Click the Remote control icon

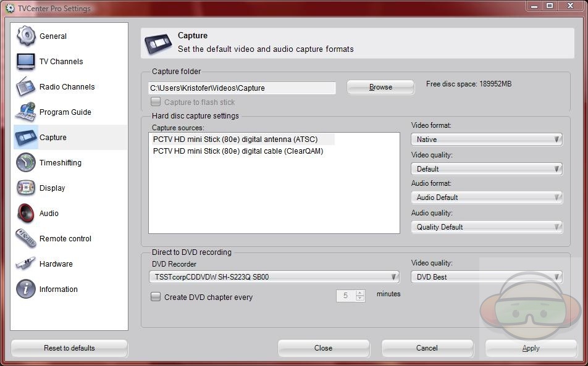pyautogui.click(x=26, y=238)
